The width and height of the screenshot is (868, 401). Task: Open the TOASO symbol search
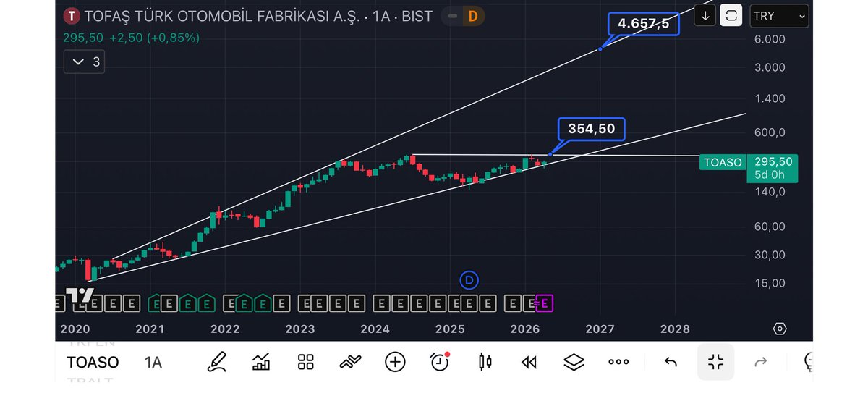pyautogui.click(x=93, y=362)
